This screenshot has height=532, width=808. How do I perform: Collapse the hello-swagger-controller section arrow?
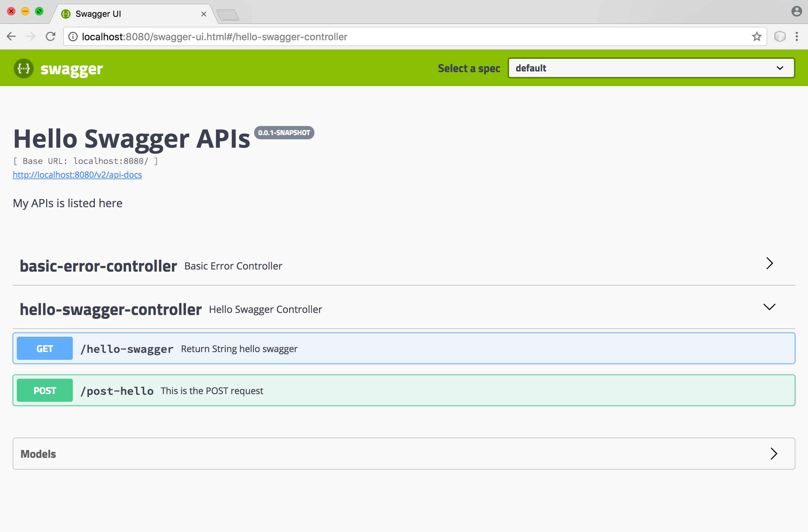point(769,307)
